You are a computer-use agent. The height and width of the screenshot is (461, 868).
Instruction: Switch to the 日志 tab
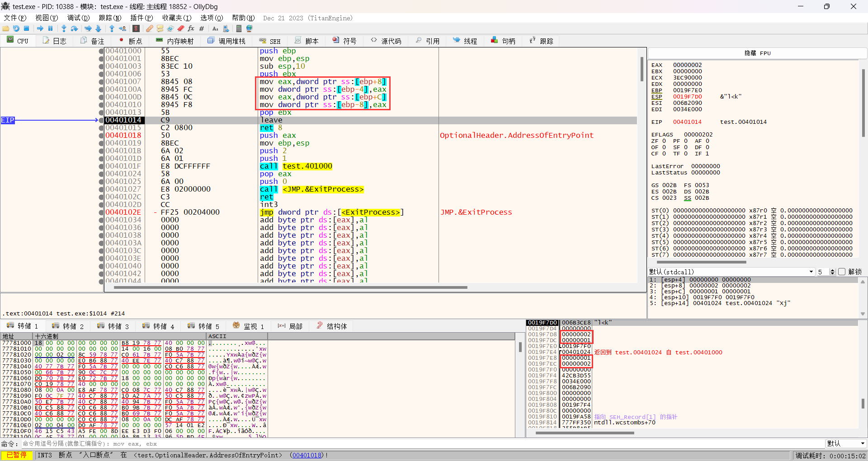[55, 41]
